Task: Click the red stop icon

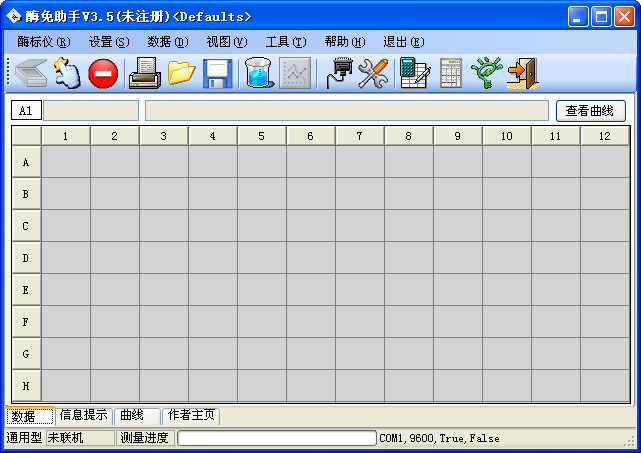Action: [x=103, y=73]
